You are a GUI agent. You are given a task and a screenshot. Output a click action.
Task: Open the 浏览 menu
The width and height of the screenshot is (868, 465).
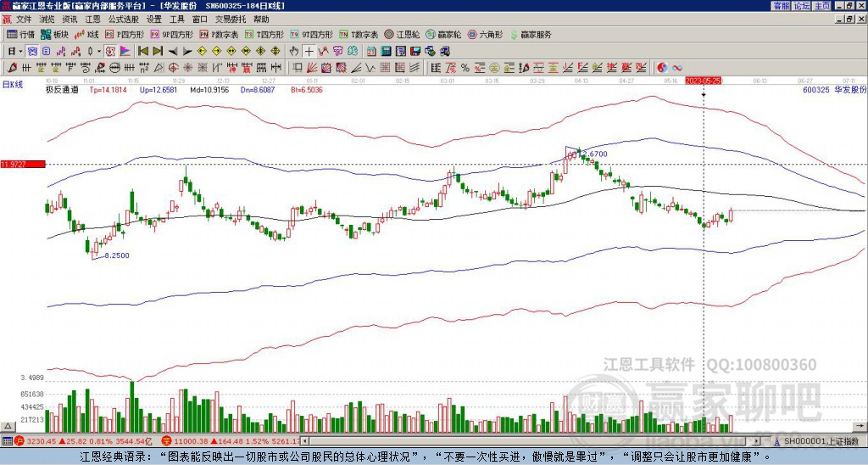47,20
